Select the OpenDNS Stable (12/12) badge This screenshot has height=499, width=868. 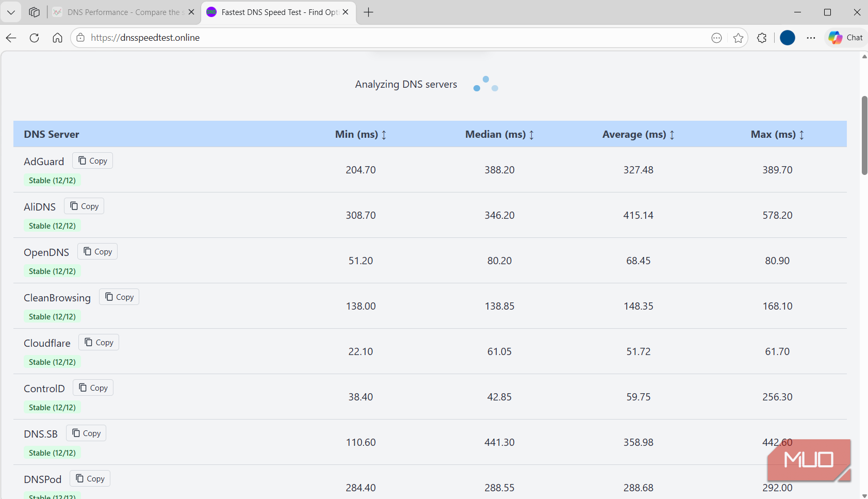coord(52,271)
